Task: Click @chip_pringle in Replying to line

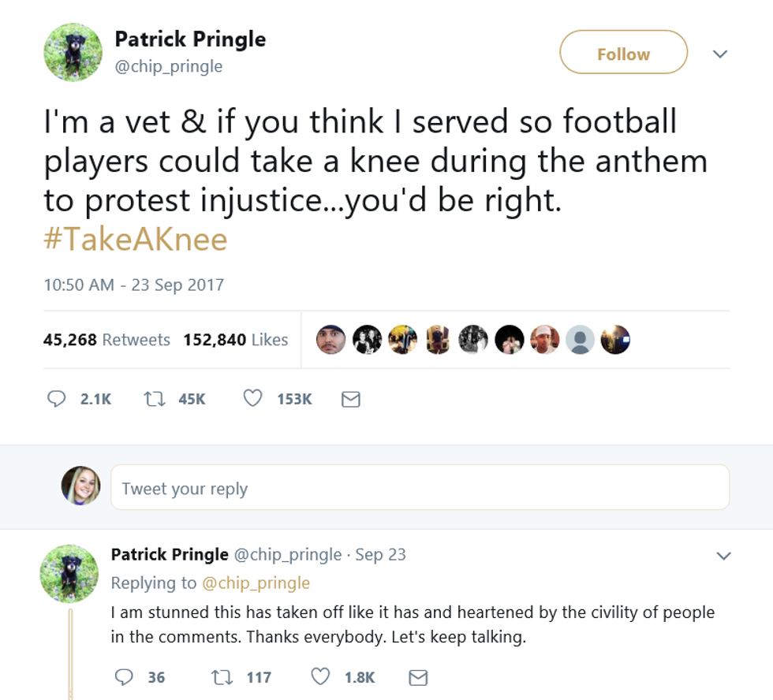Action: [256, 583]
